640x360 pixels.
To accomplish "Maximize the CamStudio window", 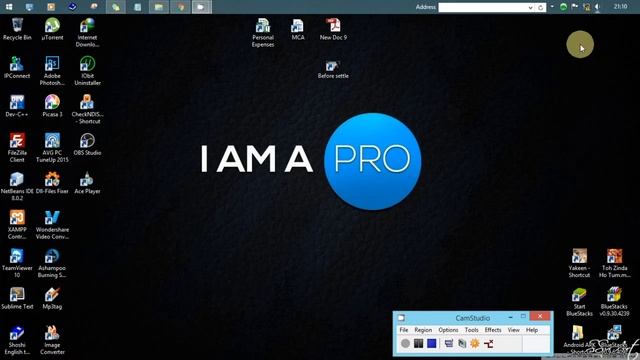I will (x=523, y=316).
